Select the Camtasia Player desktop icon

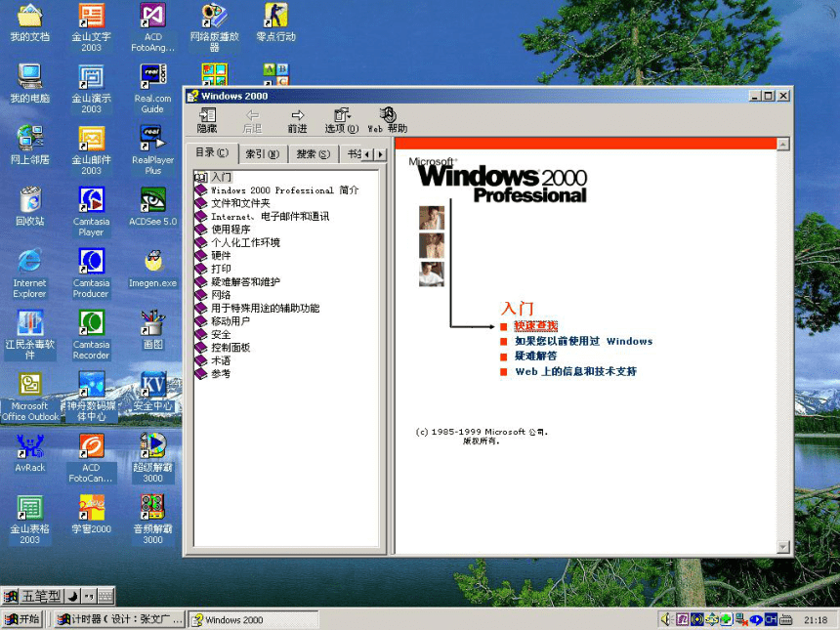point(92,212)
